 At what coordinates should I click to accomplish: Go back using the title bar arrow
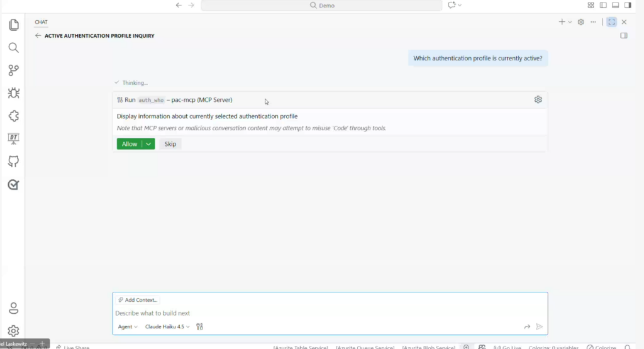pyautogui.click(x=179, y=5)
